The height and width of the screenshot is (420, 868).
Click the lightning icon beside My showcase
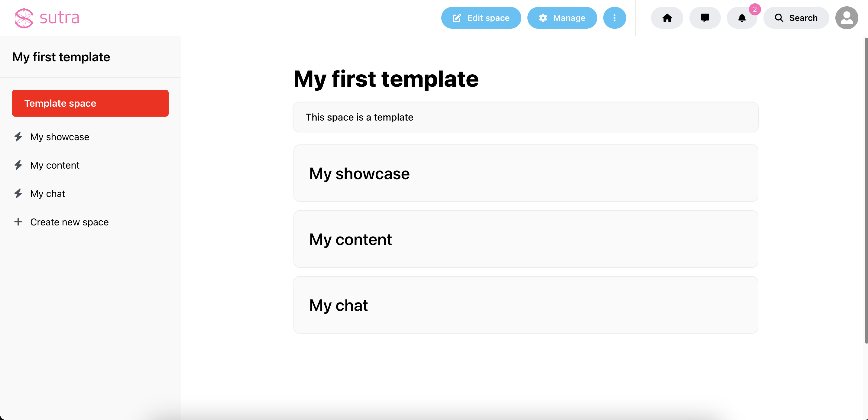point(18,137)
